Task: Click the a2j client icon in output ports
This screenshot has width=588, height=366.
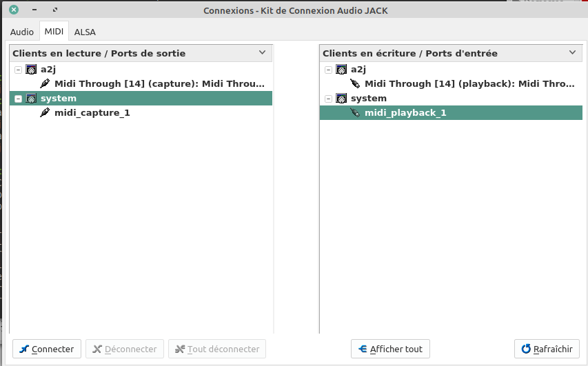Action: pos(31,70)
